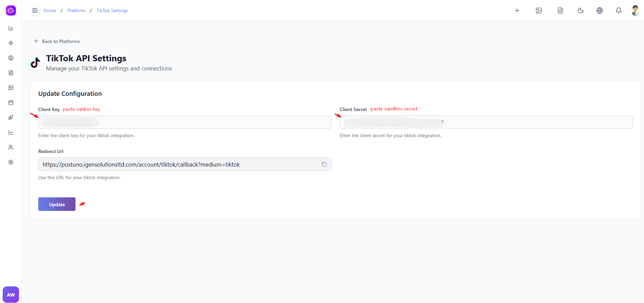644x303 pixels.
Task: Click the bar chart dashboard sidebar icon
Action: pos(11,28)
